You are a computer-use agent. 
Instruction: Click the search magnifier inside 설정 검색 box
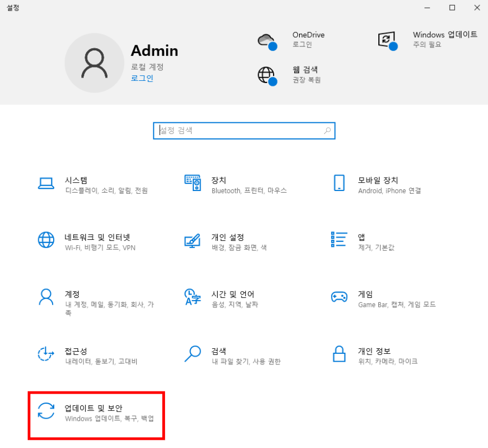tap(327, 131)
